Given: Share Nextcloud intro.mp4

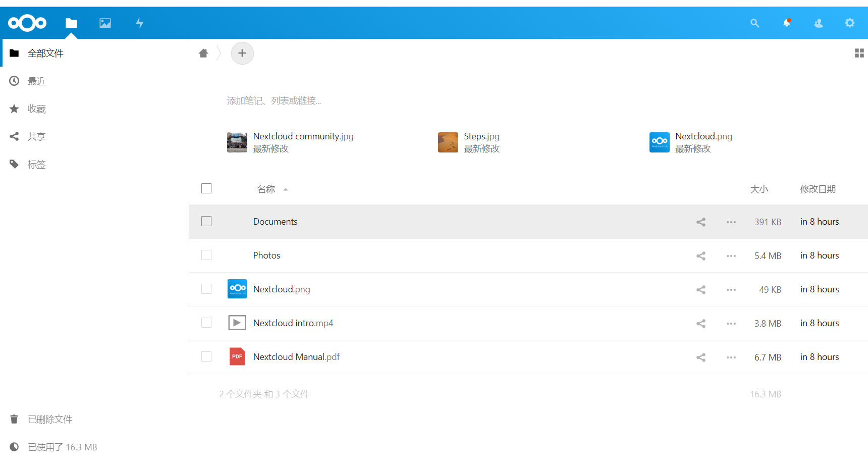Looking at the screenshot, I should click(x=701, y=323).
